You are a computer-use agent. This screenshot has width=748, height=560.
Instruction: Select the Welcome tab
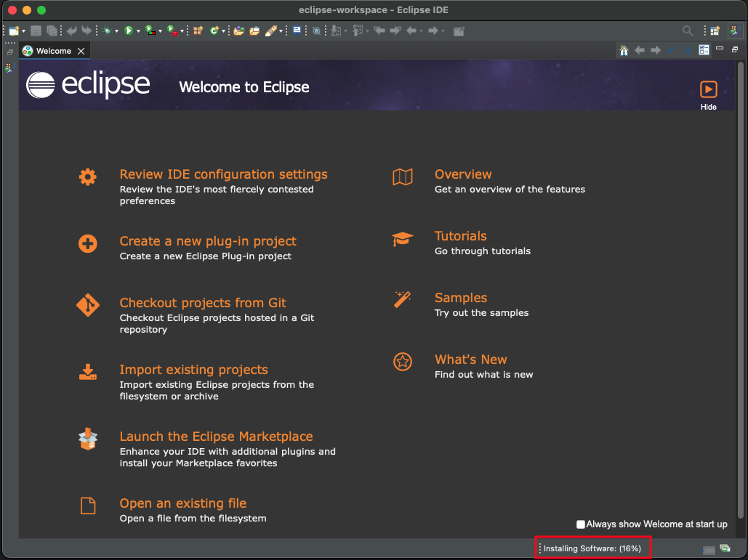click(x=54, y=51)
